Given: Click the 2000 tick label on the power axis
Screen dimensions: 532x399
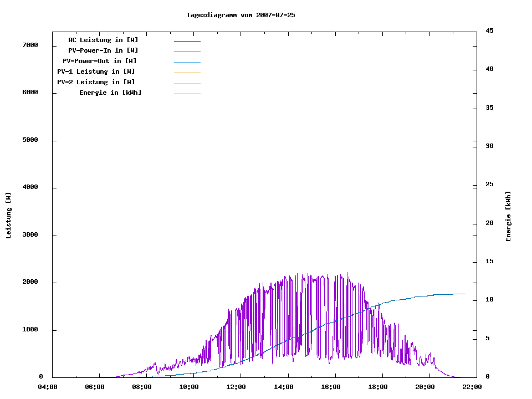Looking at the screenshot, I should click(x=30, y=283).
